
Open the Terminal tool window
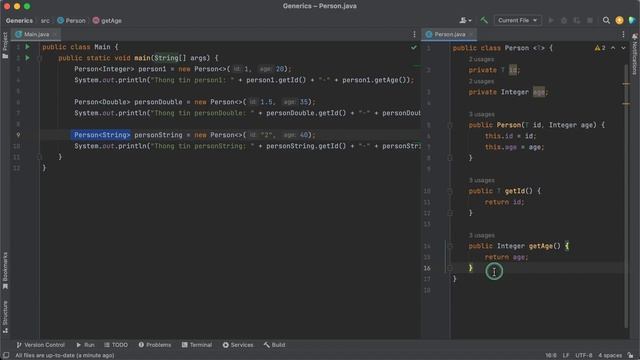coord(197,345)
